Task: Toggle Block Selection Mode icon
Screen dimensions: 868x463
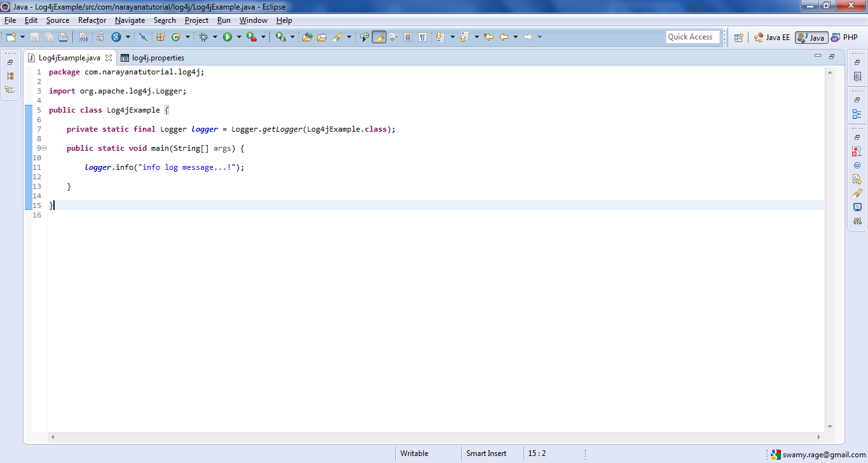Action: tap(408, 37)
